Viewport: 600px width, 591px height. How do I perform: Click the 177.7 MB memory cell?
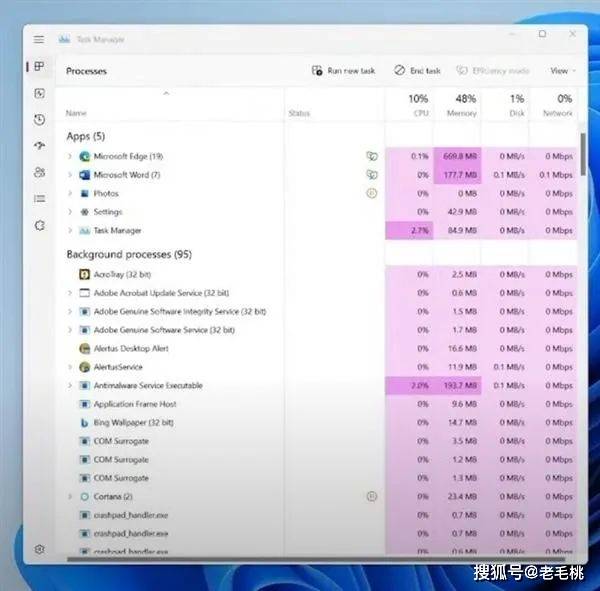[x=457, y=175]
